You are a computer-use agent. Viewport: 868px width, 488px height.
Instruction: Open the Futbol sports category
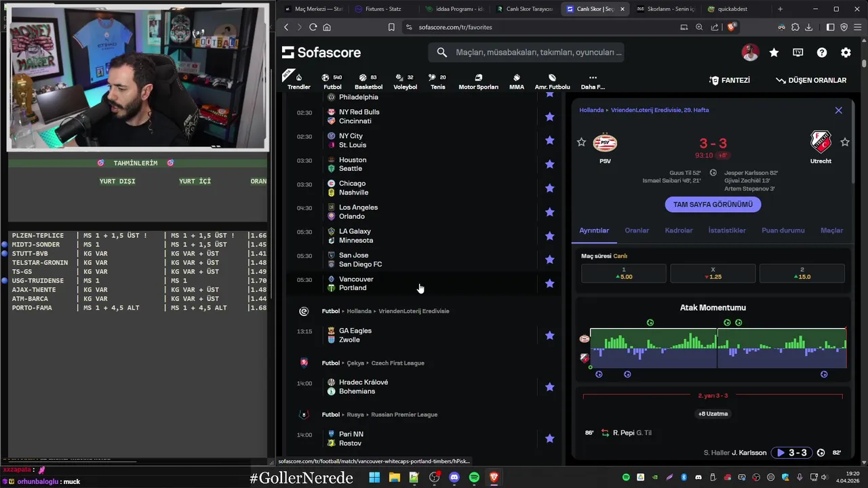(332, 81)
